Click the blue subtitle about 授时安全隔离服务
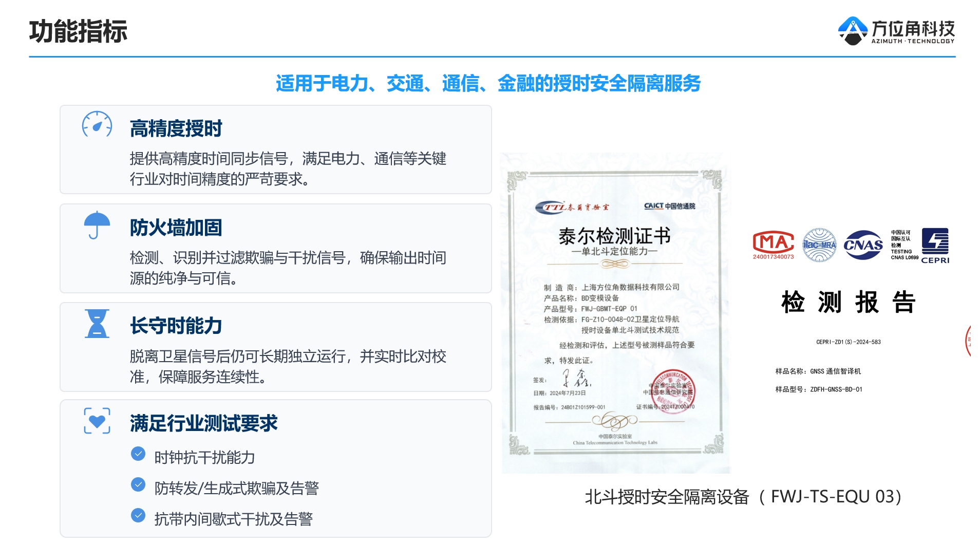This screenshot has height=544, width=980. pyautogui.click(x=488, y=83)
